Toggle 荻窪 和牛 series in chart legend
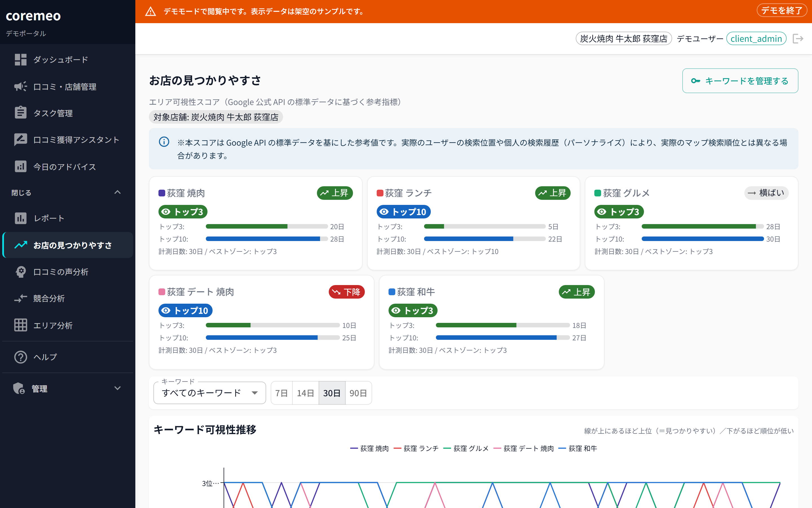This screenshot has height=508, width=812. coord(577,448)
